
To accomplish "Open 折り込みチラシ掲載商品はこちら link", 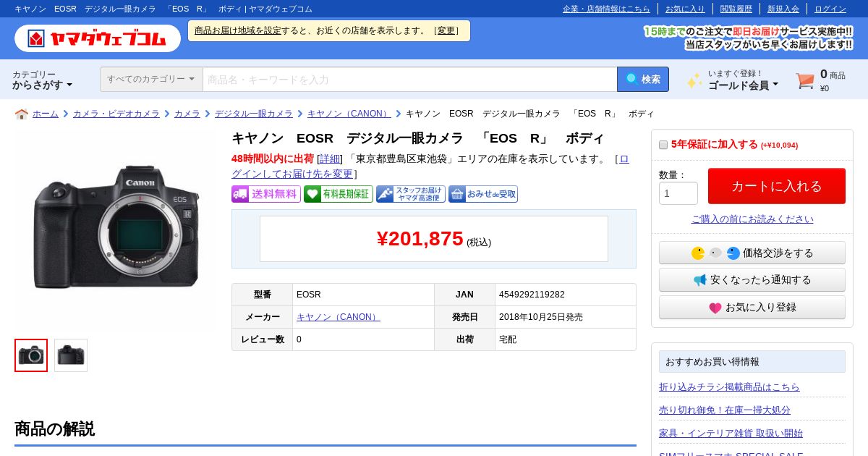I will (x=729, y=387).
